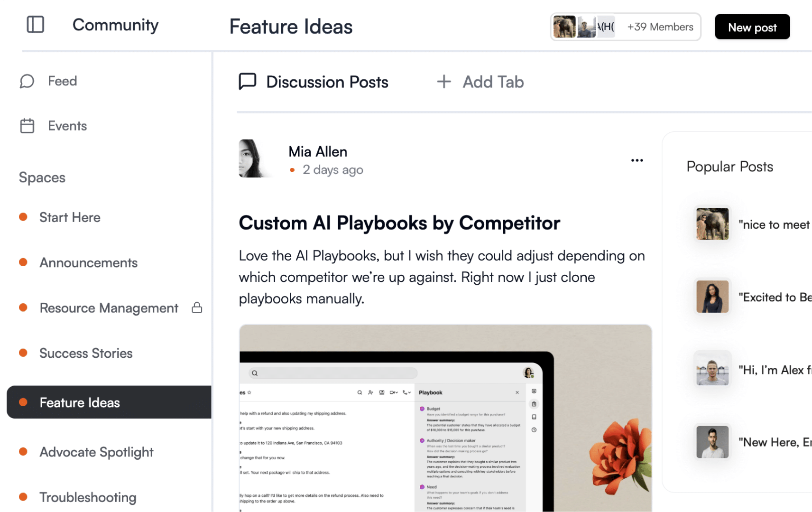This screenshot has width=812, height=512.
Task: Open the Feed chat bubble icon
Action: point(27,81)
